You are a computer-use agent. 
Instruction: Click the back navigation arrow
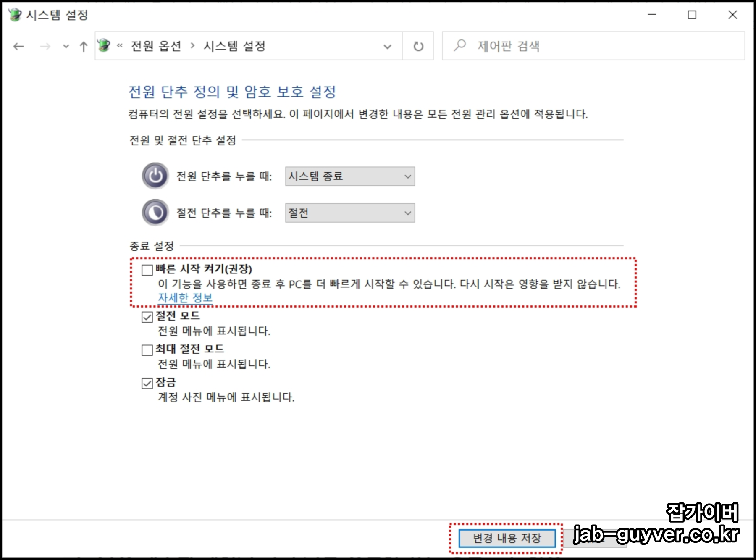click(18, 46)
